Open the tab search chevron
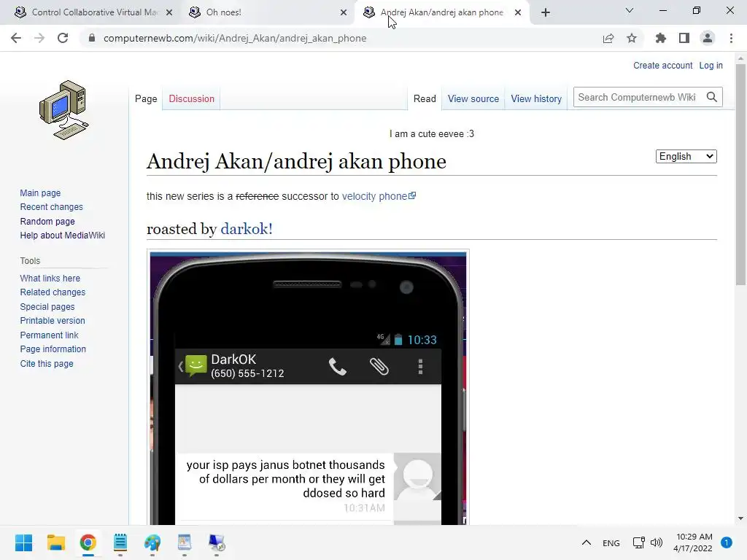The width and height of the screenshot is (747, 560). (630, 10)
